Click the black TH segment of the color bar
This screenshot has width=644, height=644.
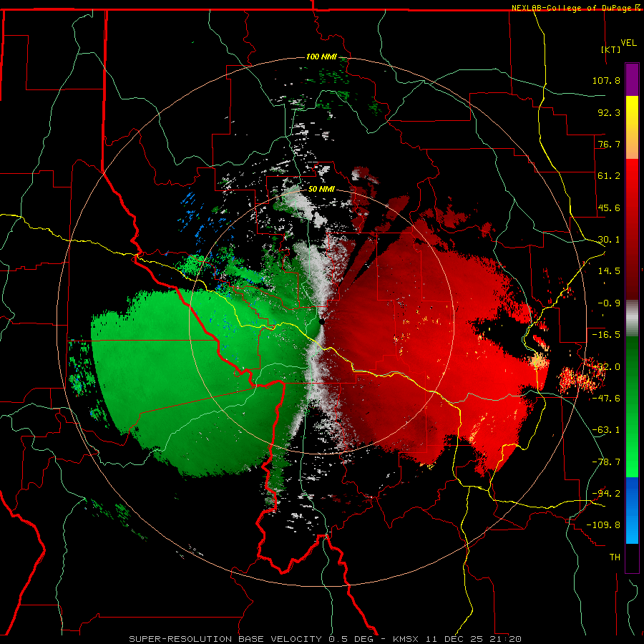(x=632, y=557)
